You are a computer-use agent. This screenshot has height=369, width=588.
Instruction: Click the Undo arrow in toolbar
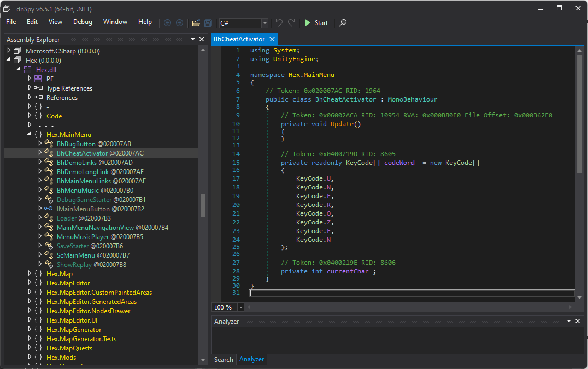(x=279, y=23)
